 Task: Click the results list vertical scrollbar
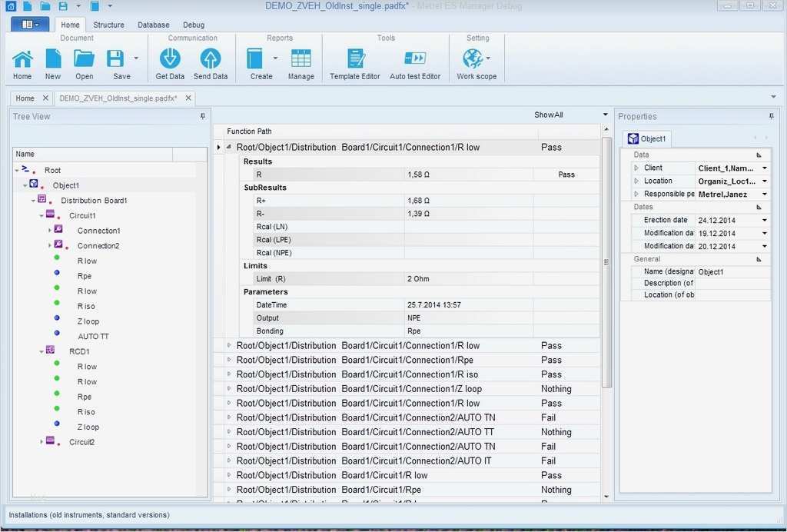point(606,261)
